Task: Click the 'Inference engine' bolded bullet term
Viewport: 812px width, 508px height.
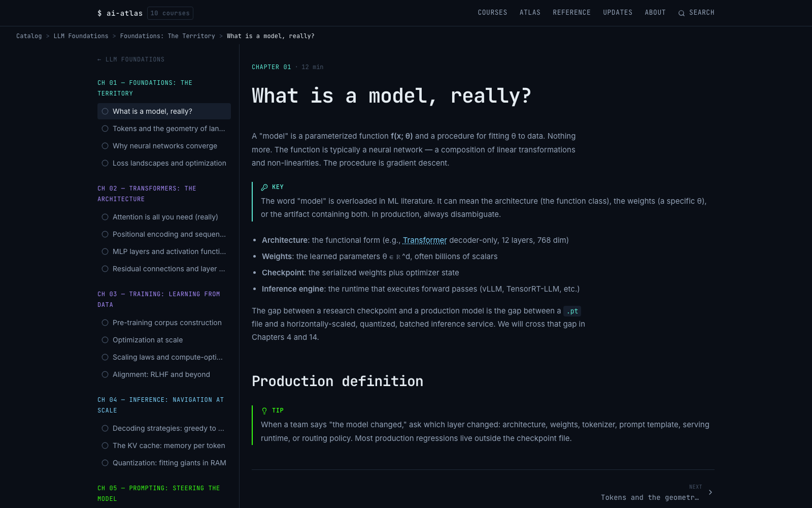Action: 293,289
